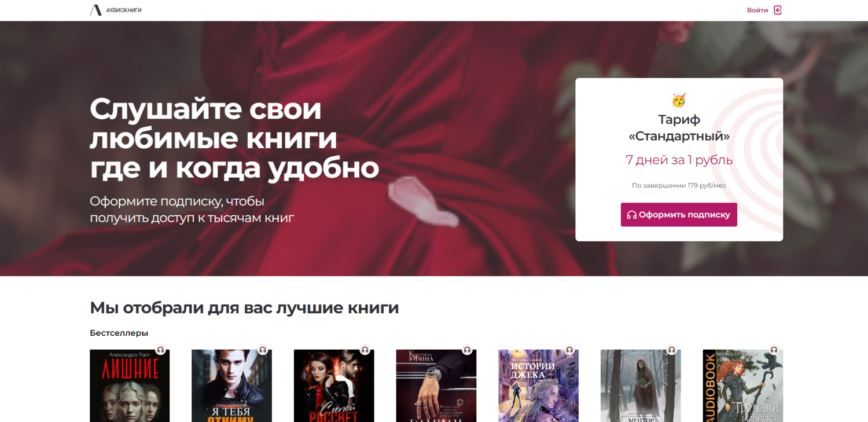
Task: Click the headphones badge on Катерина Юдина's book
Action: (x=467, y=350)
